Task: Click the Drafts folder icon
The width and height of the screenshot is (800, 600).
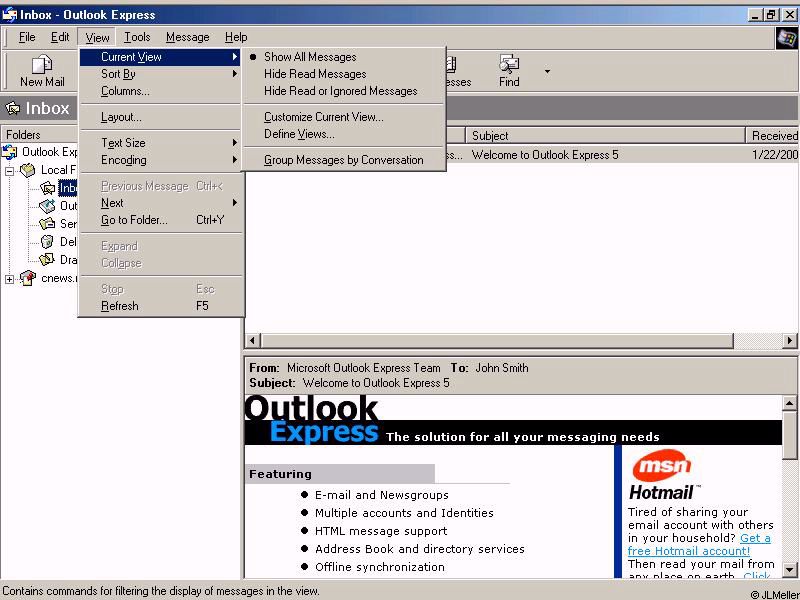Action: tap(47, 259)
